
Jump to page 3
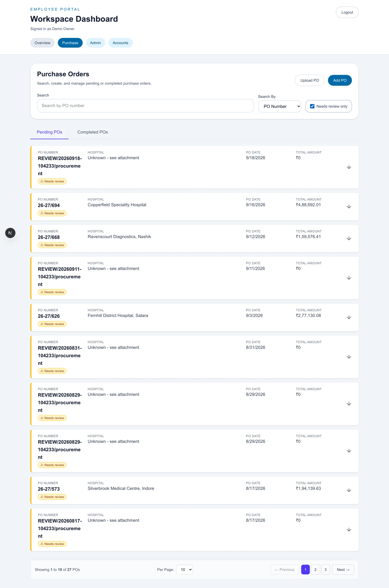(325, 569)
